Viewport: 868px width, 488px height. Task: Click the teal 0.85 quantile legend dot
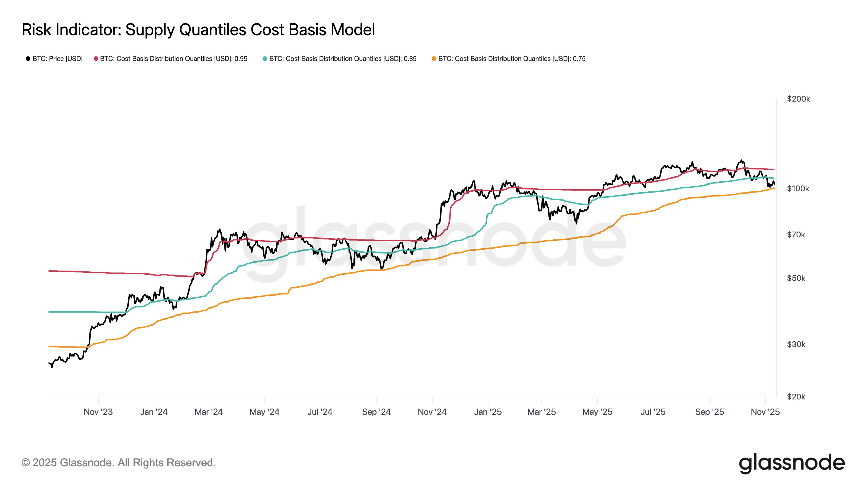click(265, 59)
